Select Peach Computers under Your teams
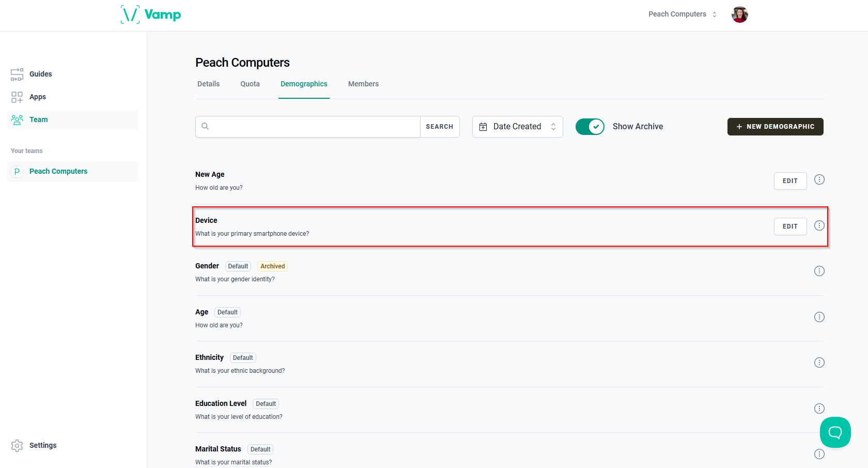This screenshot has width=868, height=468. [x=58, y=171]
